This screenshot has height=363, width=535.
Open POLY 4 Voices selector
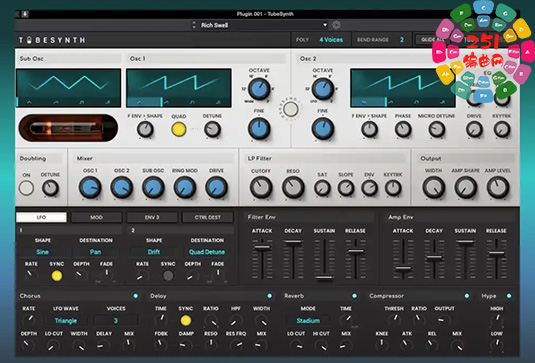pyautogui.click(x=331, y=40)
